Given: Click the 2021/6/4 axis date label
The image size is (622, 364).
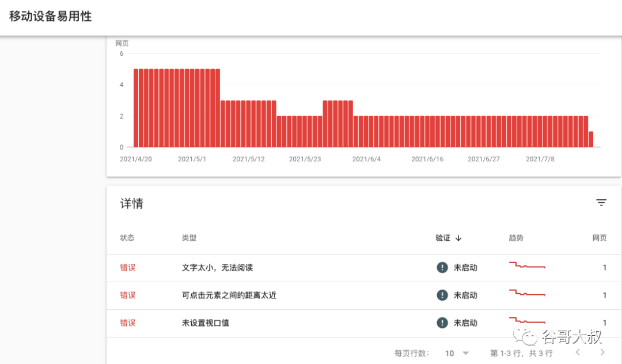Looking at the screenshot, I should tap(366, 159).
